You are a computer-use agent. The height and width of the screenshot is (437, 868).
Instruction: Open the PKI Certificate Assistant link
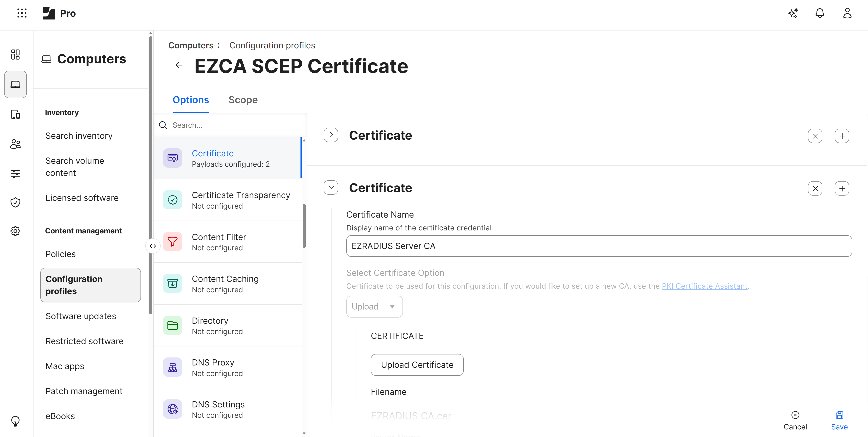(x=705, y=286)
